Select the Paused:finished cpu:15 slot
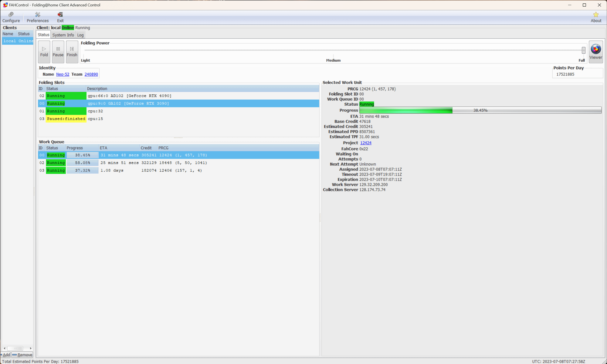Image resolution: width=607 pixels, height=364 pixels. pyautogui.click(x=179, y=119)
